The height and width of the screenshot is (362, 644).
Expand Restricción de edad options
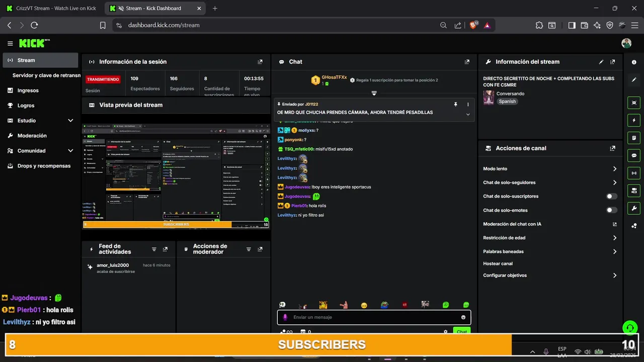(x=614, y=238)
